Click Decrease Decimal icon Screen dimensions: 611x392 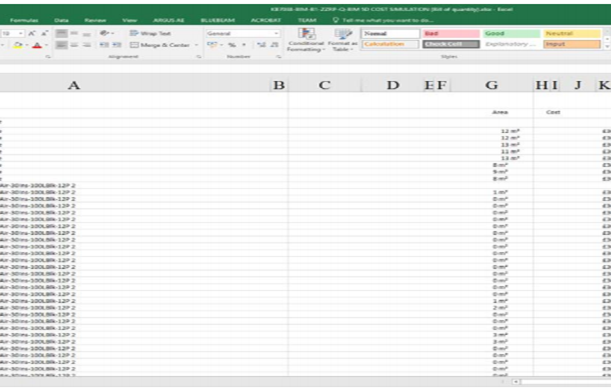[x=275, y=45]
